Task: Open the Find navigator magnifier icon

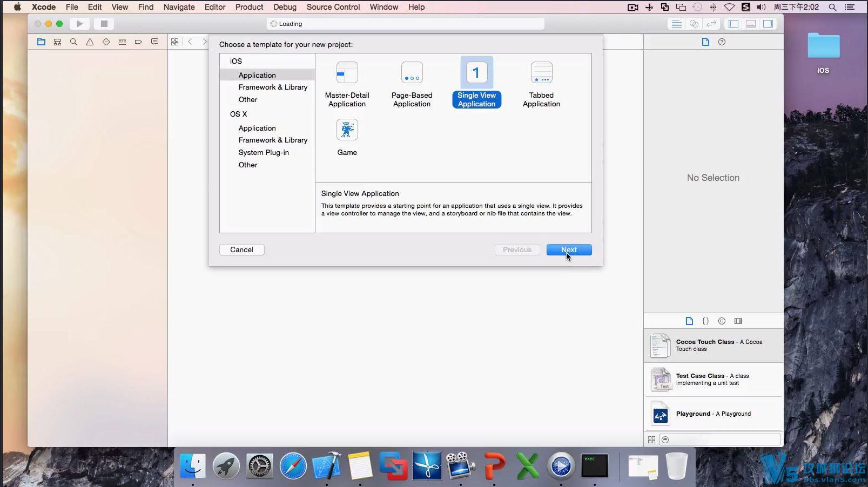Action: tap(73, 42)
